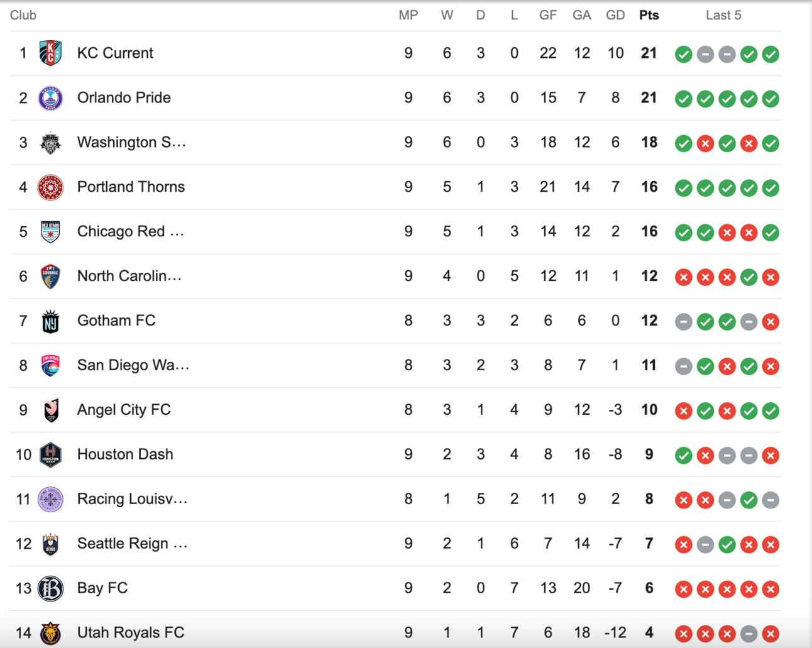Click the Last 5 column header

tap(723, 15)
